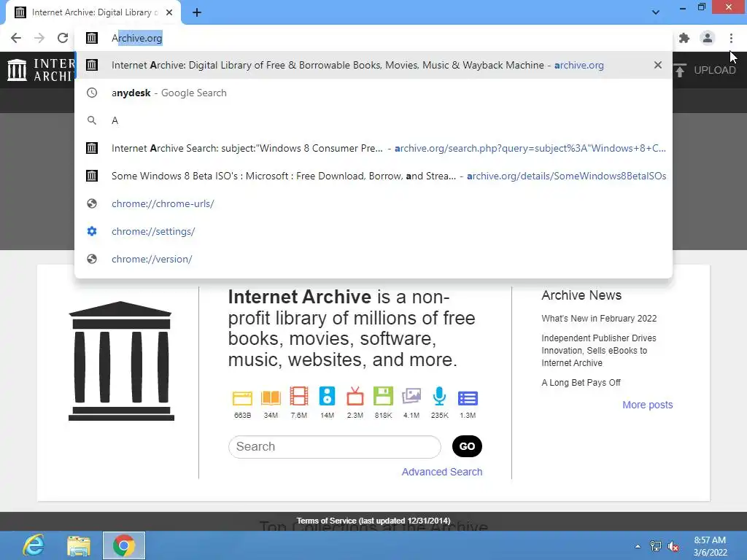Select the Internet Archive Digital Library tab
This screenshot has height=560, width=747.
click(x=93, y=12)
